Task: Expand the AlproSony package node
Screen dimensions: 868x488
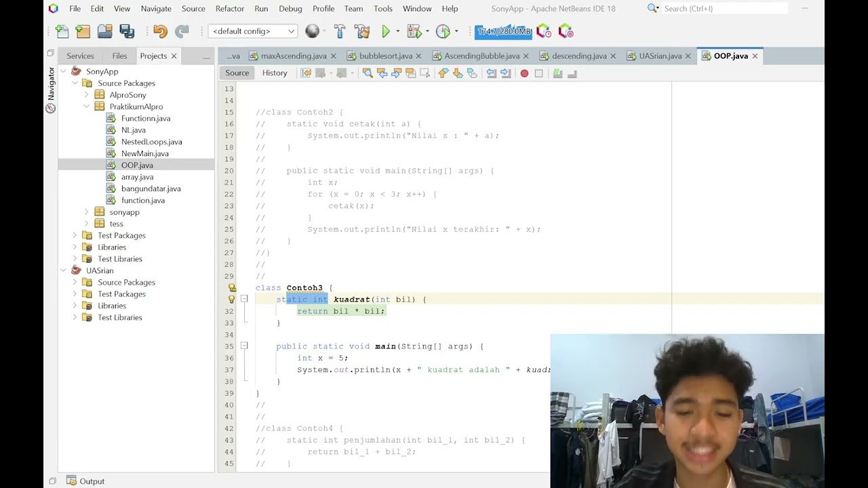Action: tap(87, 95)
